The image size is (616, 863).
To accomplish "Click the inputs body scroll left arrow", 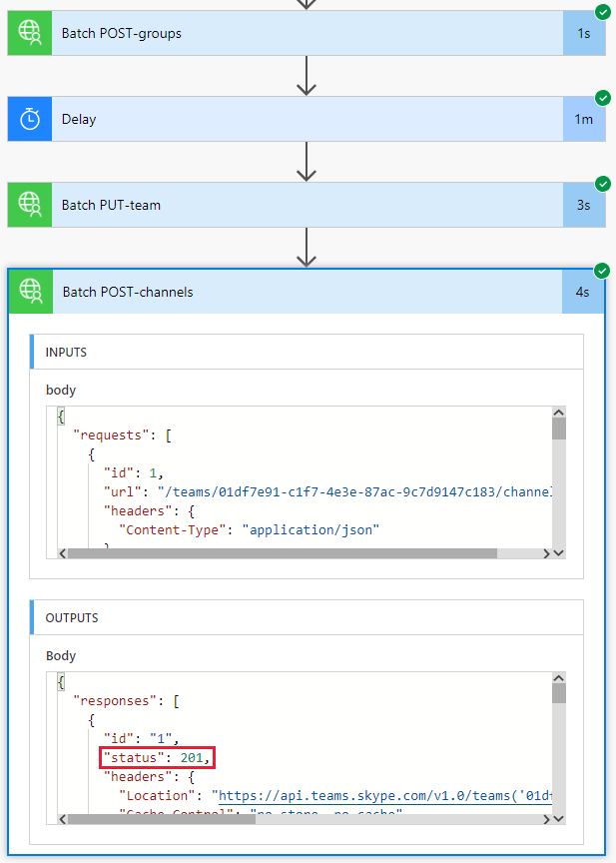I will tap(62, 553).
